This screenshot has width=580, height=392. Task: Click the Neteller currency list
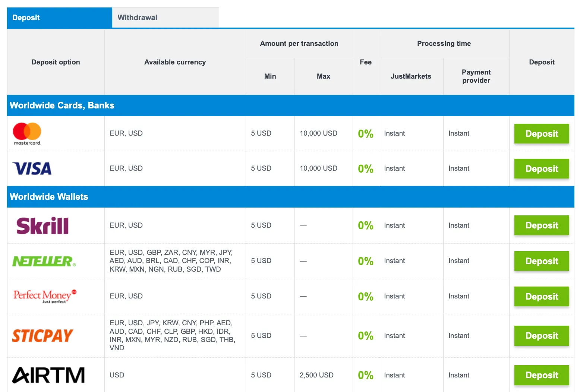(x=171, y=261)
